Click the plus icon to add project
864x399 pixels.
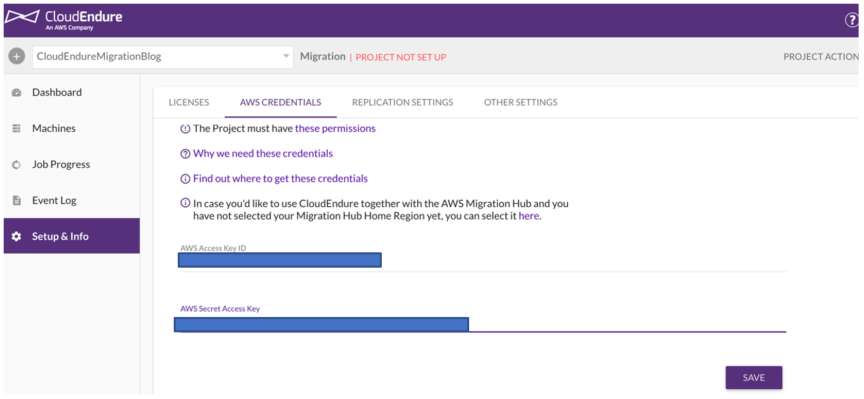(x=17, y=56)
